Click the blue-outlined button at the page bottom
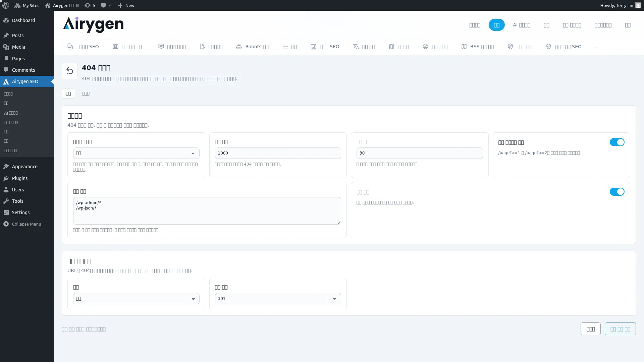Screen dimensions: 644x362 click(x=620, y=329)
